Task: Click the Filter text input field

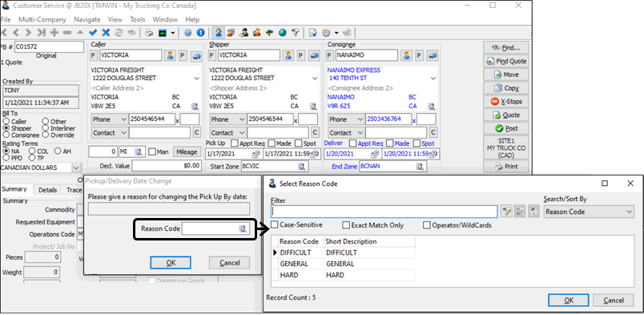Action: pos(384,212)
